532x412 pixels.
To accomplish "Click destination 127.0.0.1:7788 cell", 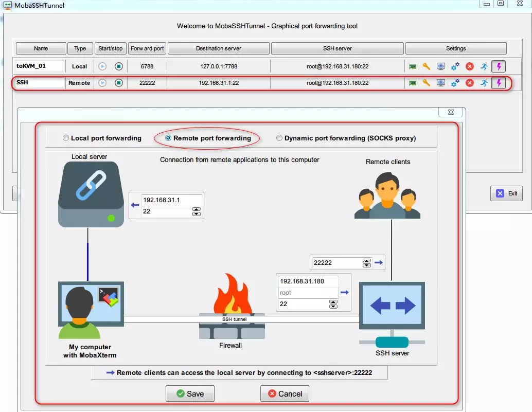I will (219, 66).
